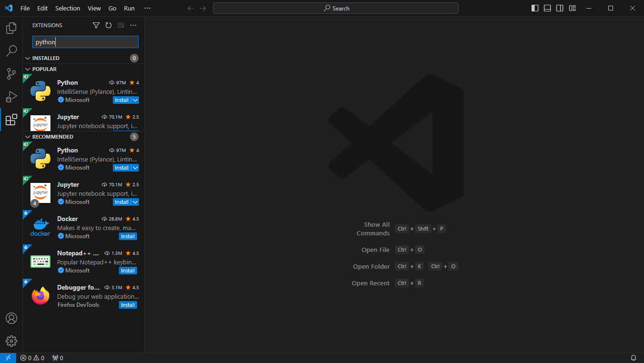This screenshot has width=644, height=363.
Task: Click the Recommended count badge 5
Action: point(134,137)
